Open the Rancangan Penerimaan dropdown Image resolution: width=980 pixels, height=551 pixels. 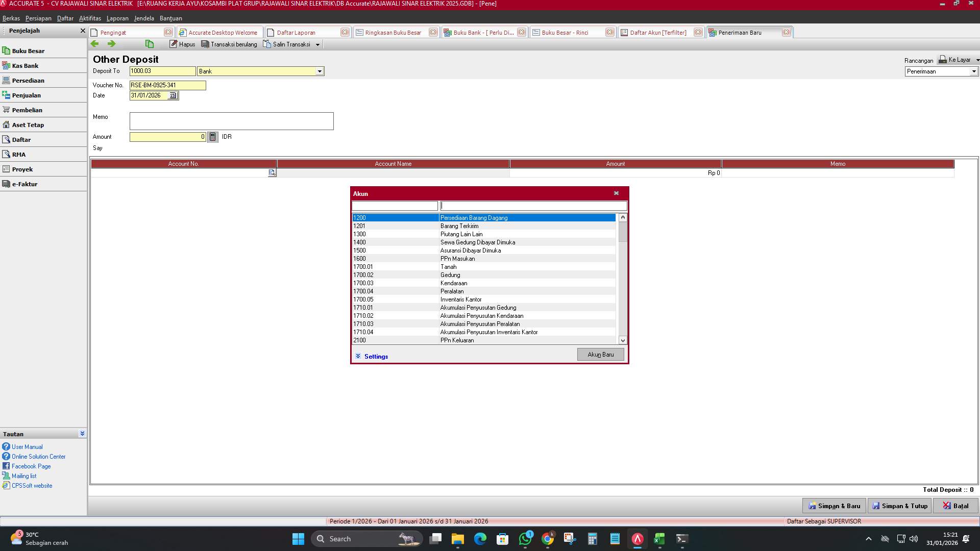click(974, 71)
